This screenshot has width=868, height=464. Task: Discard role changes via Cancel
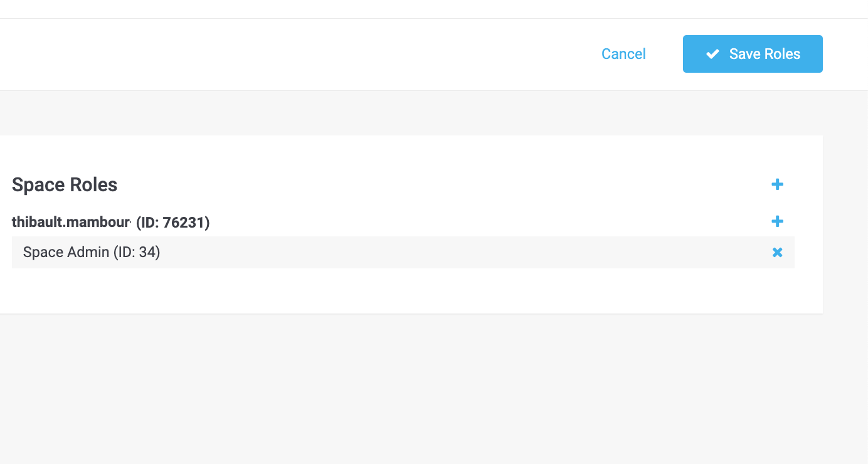[x=623, y=54]
